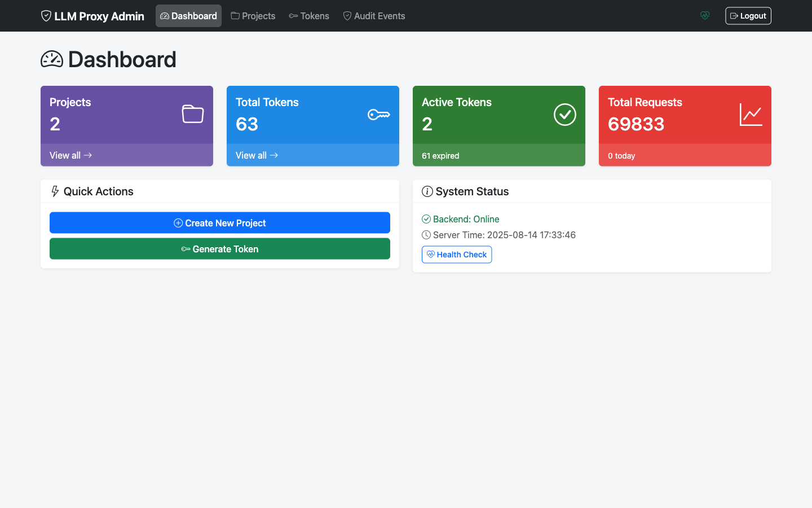812x508 pixels.
Task: Click the clock icon next to Server Time
Action: (x=426, y=235)
